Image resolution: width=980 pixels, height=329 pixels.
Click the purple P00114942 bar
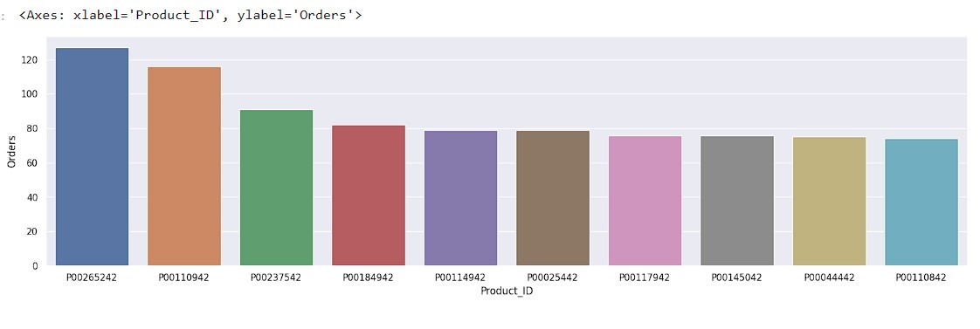(460, 198)
